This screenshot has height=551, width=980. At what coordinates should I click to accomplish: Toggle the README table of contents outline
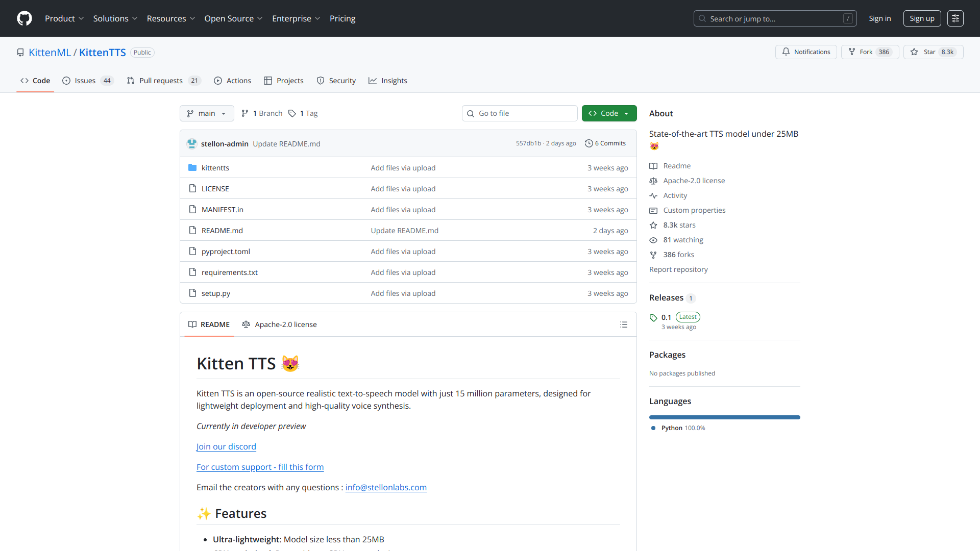point(624,324)
